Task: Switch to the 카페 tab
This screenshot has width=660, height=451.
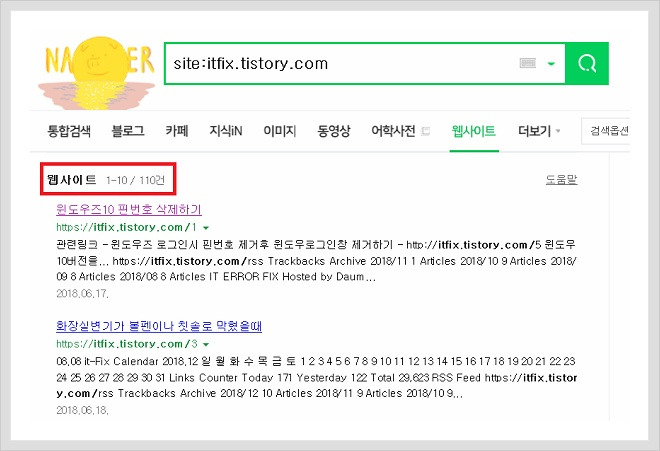Action: (177, 131)
